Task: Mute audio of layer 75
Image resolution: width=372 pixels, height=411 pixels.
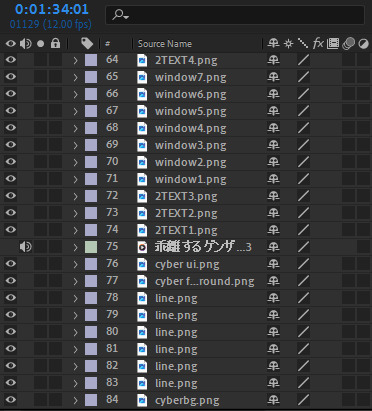Action: (x=26, y=247)
